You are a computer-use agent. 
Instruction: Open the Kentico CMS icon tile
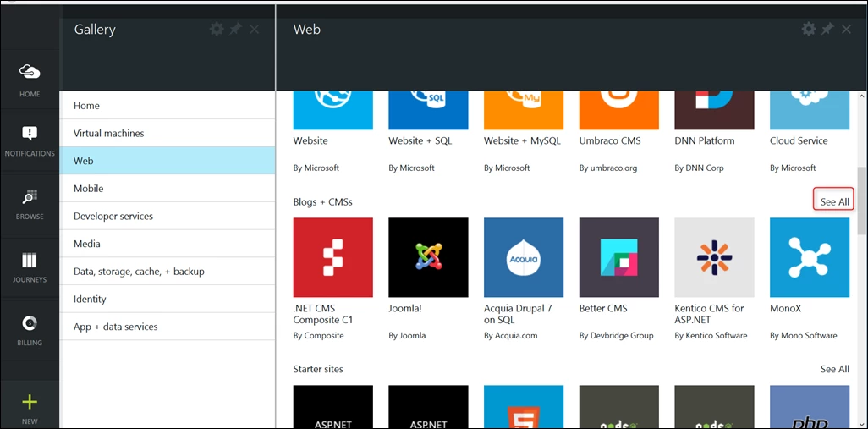tap(714, 257)
